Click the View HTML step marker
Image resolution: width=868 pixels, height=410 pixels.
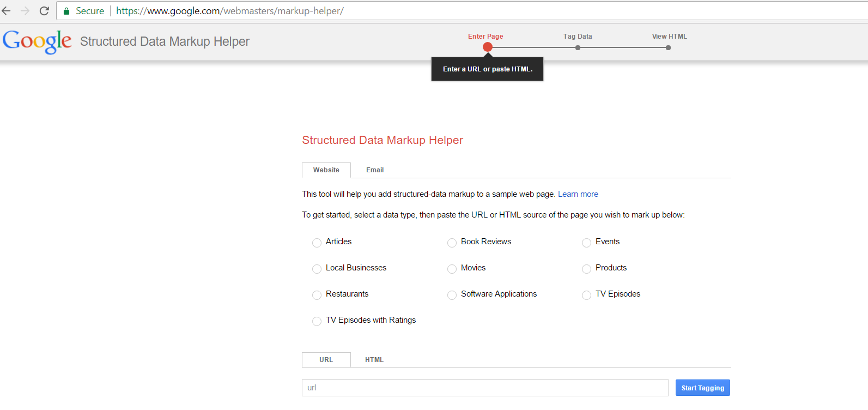[668, 47]
